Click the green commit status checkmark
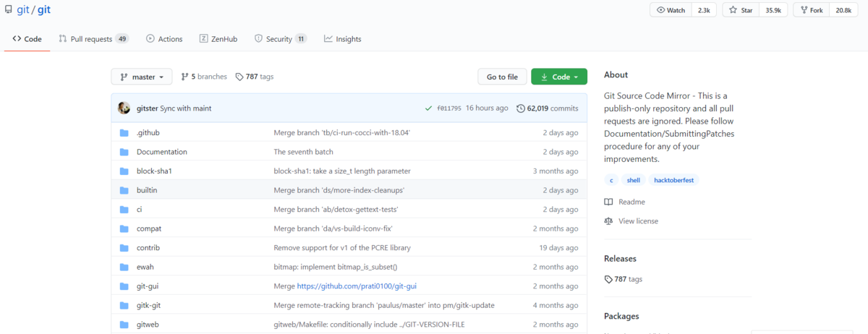 pos(429,108)
